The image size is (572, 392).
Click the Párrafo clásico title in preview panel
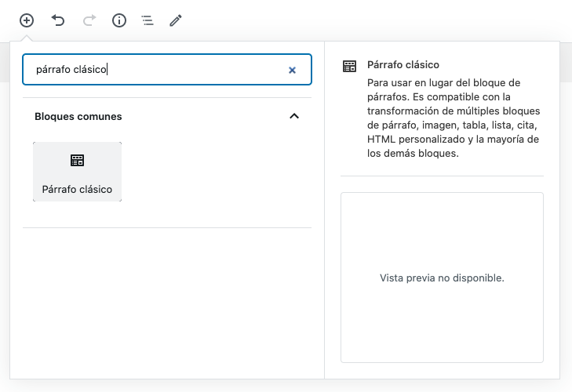point(403,65)
